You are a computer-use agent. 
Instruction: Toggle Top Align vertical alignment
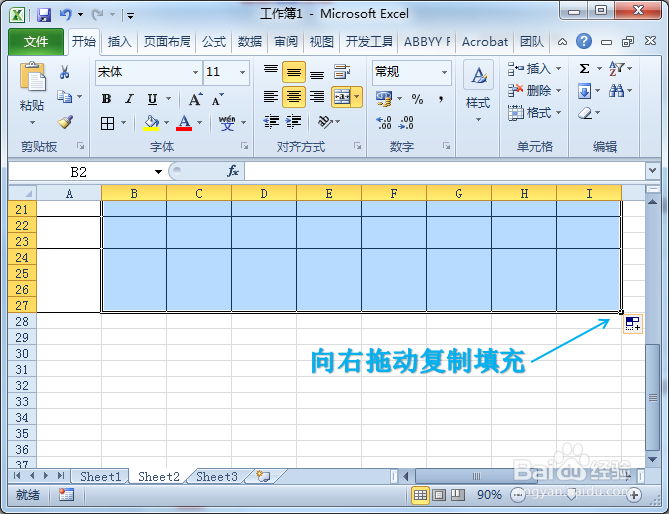271,70
